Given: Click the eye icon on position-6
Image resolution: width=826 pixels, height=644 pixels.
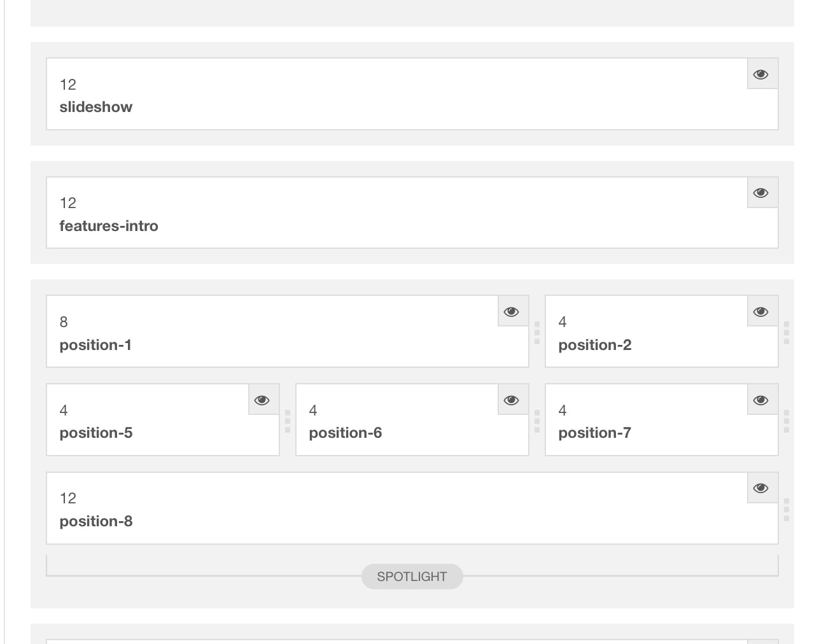Looking at the screenshot, I should click(x=512, y=400).
